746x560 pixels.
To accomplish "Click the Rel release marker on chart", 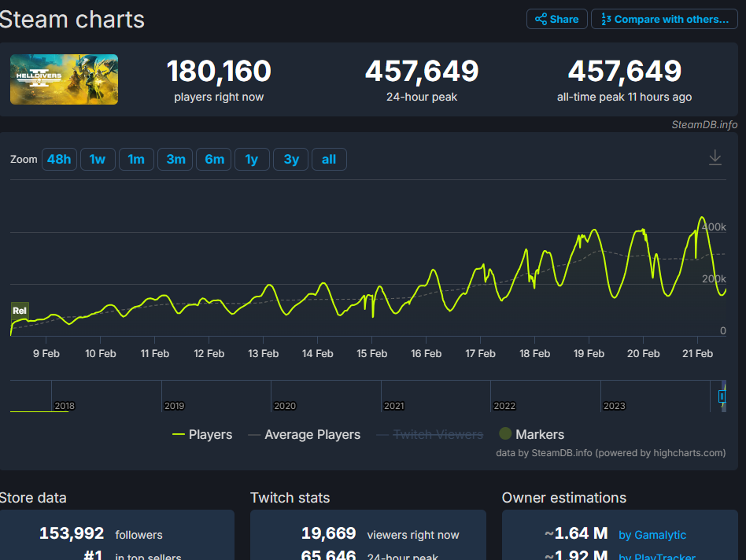I will 20,311.
